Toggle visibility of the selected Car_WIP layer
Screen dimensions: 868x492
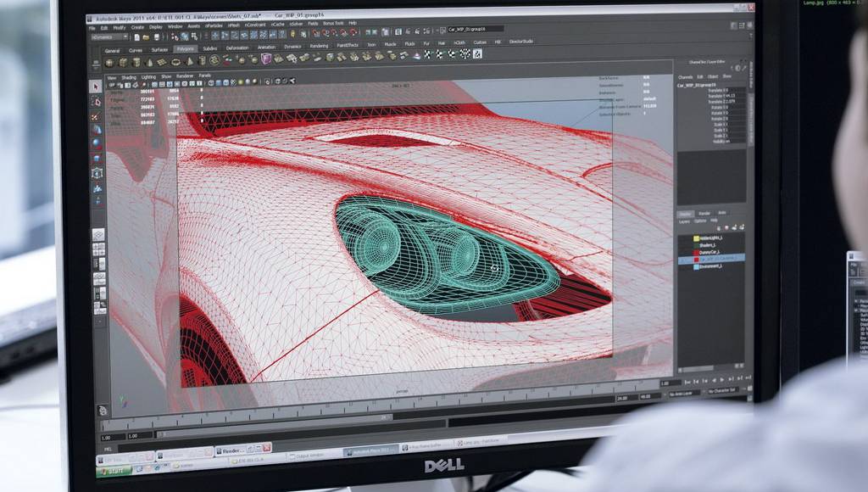pos(682,259)
